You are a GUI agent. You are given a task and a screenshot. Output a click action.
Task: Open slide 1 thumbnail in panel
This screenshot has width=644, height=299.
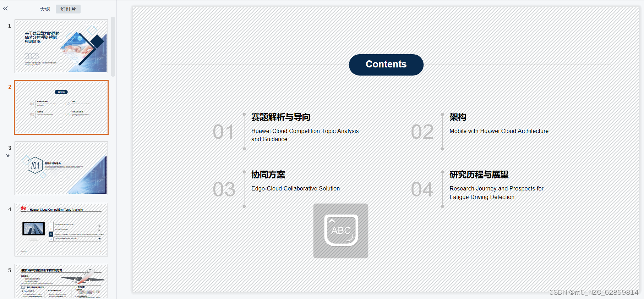click(61, 46)
